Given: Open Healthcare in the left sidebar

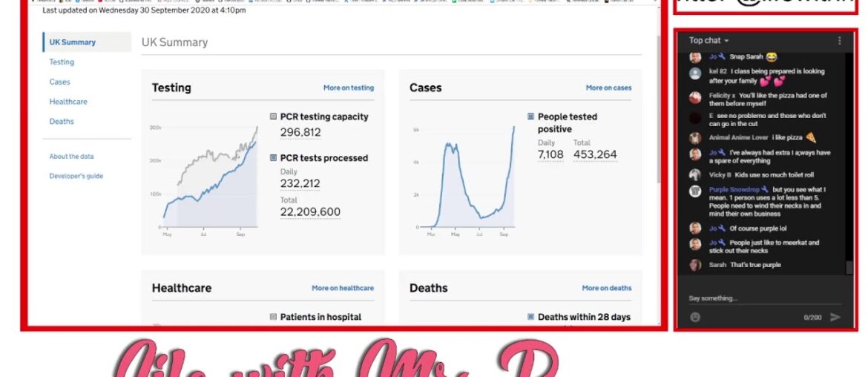Looking at the screenshot, I should click(x=68, y=102).
